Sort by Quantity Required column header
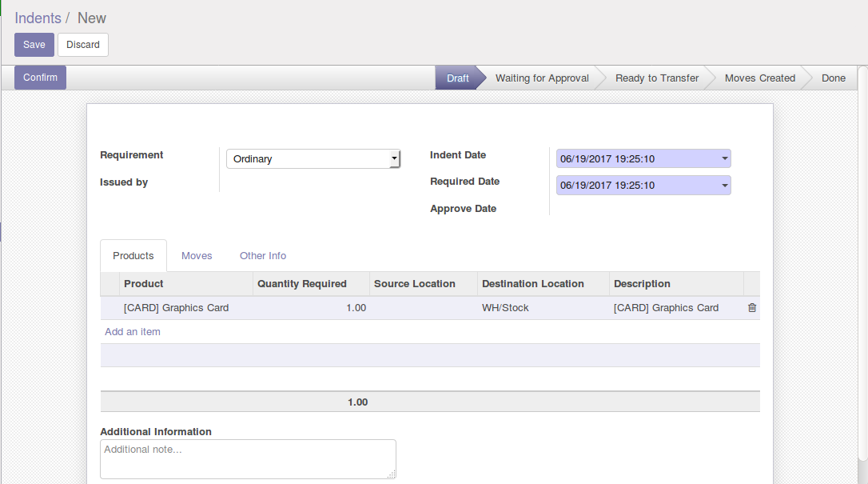The height and width of the screenshot is (484, 868). coord(302,284)
